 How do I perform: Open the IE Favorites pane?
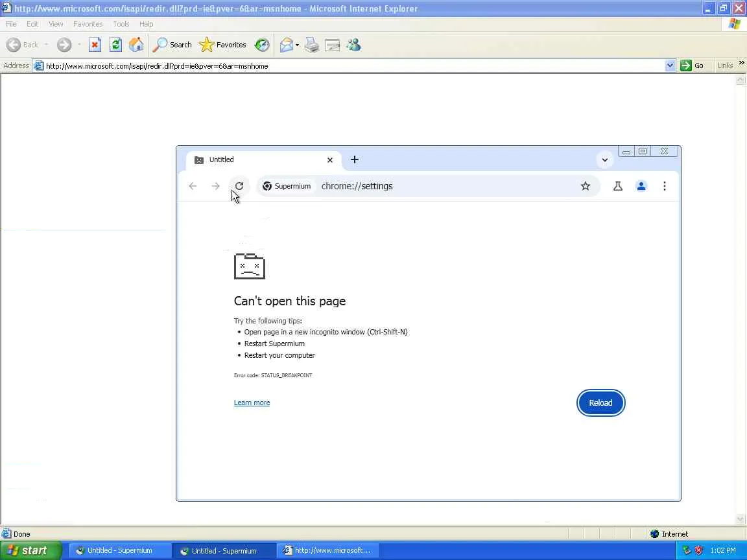pyautogui.click(x=222, y=45)
